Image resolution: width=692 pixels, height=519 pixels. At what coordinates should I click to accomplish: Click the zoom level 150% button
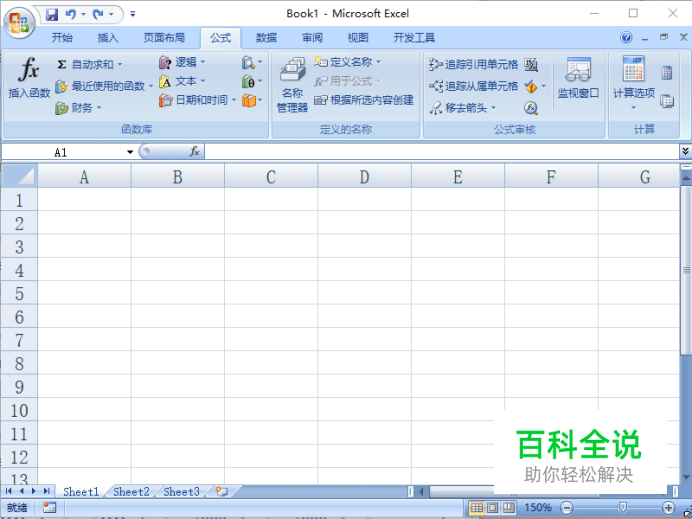pyautogui.click(x=538, y=508)
